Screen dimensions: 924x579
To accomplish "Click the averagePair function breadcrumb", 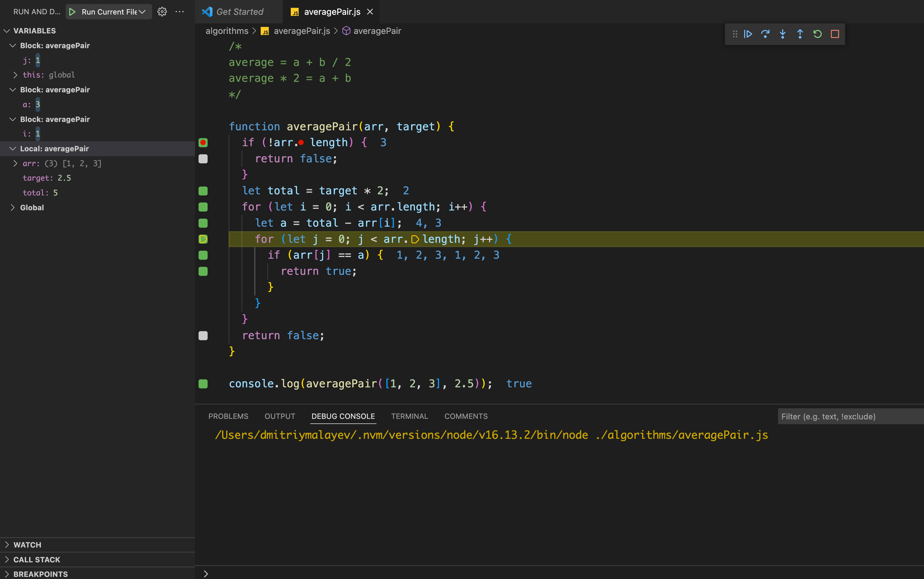I will 377,31.
